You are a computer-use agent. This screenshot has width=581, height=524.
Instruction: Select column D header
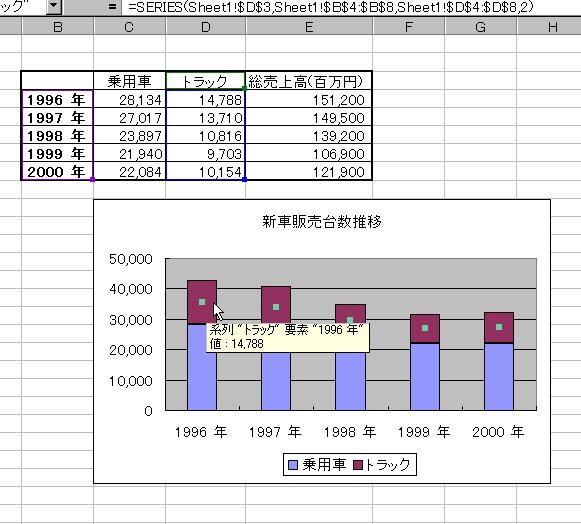coord(206,27)
